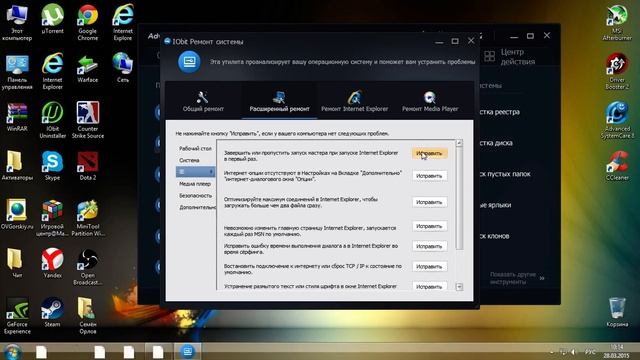Screen dimensions: 640x360
Task: Launch Dota 2 desktop shortcut
Action: point(88,166)
